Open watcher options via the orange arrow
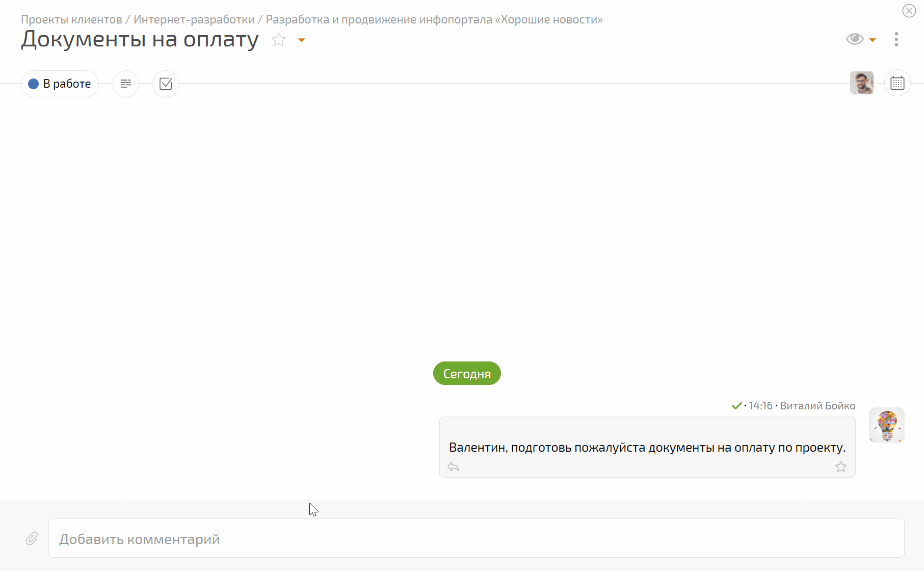Viewport: 924px width, 571px height. [x=873, y=39]
